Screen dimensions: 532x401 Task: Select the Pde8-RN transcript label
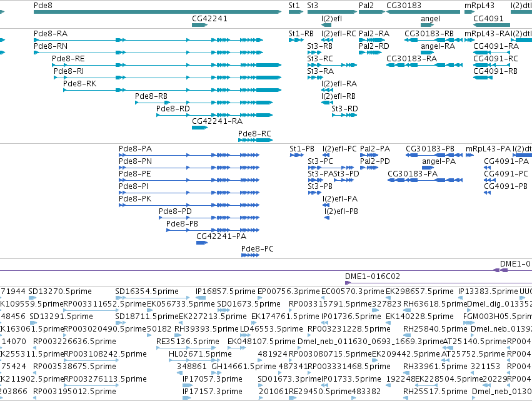pos(51,46)
